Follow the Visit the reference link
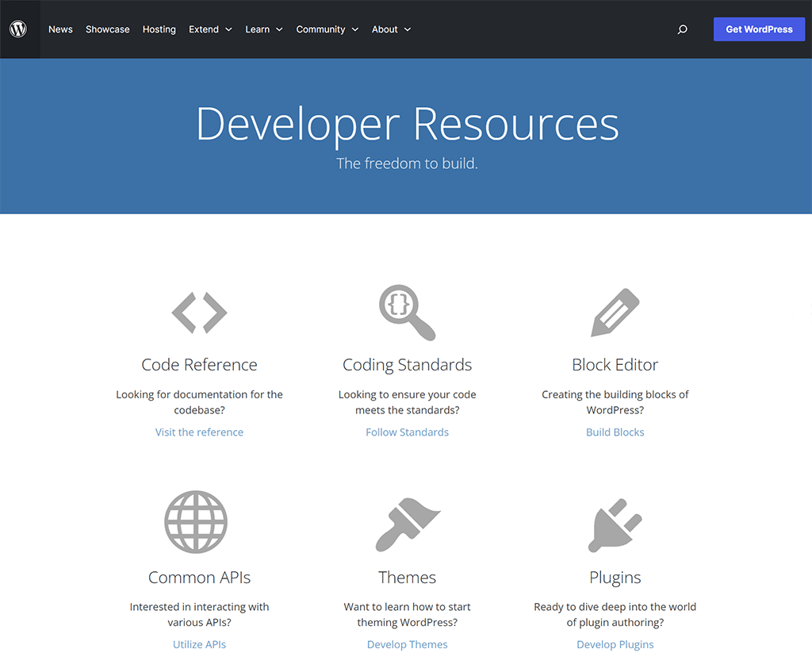This screenshot has height=672, width=812. pos(199,432)
